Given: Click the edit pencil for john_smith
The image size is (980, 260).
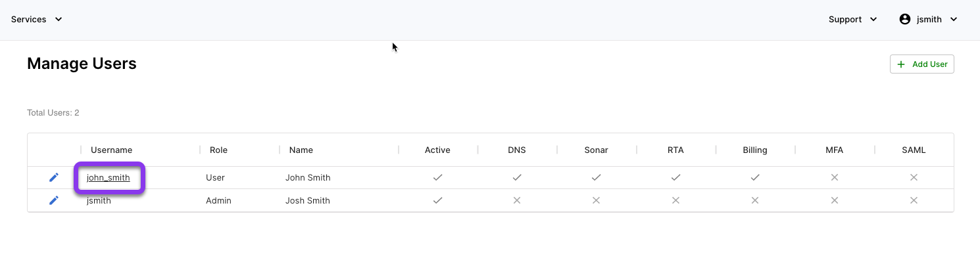Looking at the screenshot, I should coord(54,177).
